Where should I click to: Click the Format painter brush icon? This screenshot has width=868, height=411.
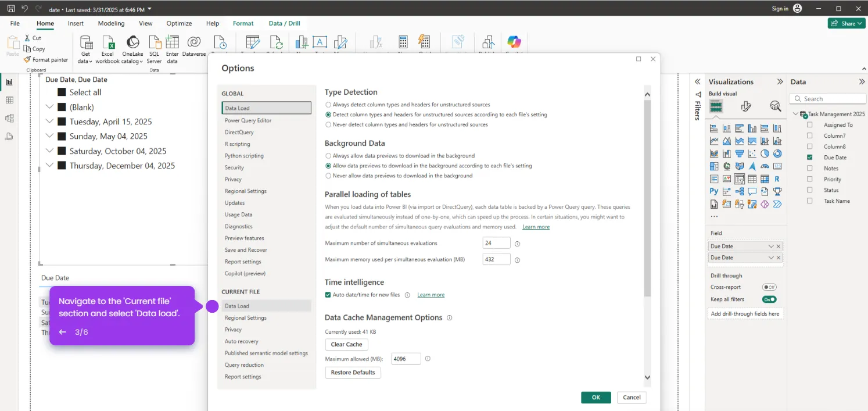click(x=27, y=59)
